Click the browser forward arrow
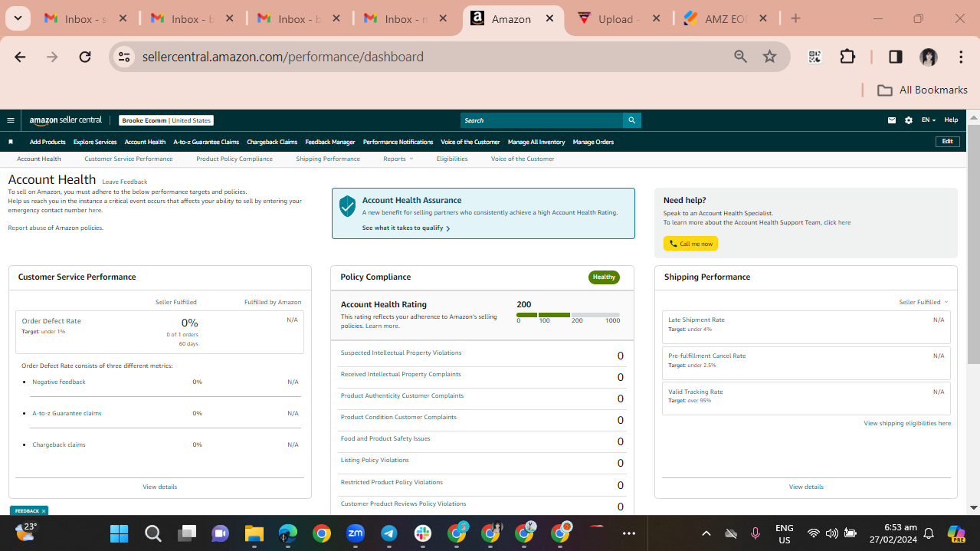The width and height of the screenshot is (980, 551). click(x=52, y=57)
